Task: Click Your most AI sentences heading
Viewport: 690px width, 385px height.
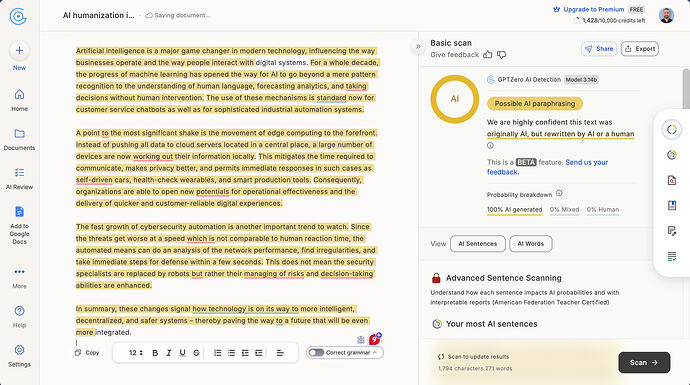Action: (x=492, y=324)
